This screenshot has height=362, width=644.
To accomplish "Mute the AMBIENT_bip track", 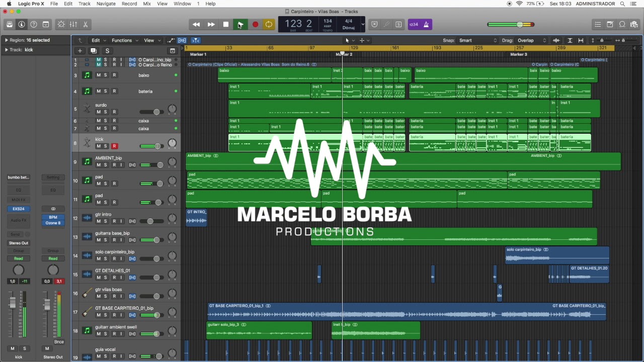I will pos(99,165).
